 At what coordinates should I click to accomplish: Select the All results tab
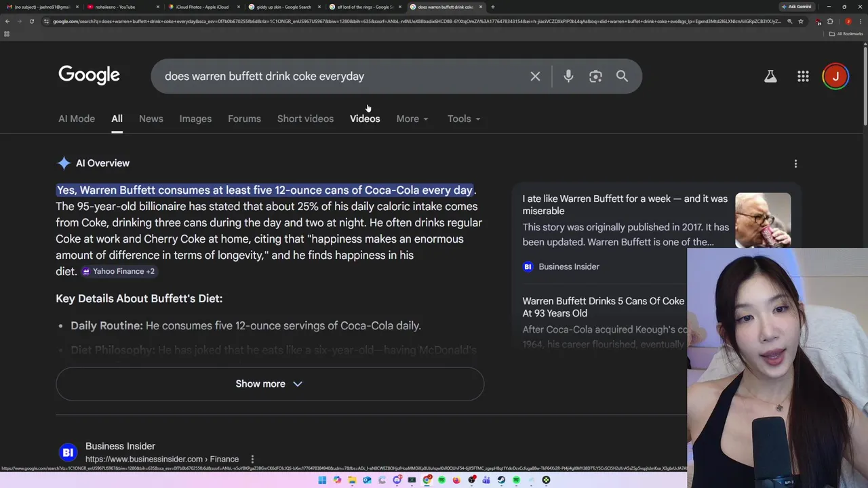pos(117,119)
